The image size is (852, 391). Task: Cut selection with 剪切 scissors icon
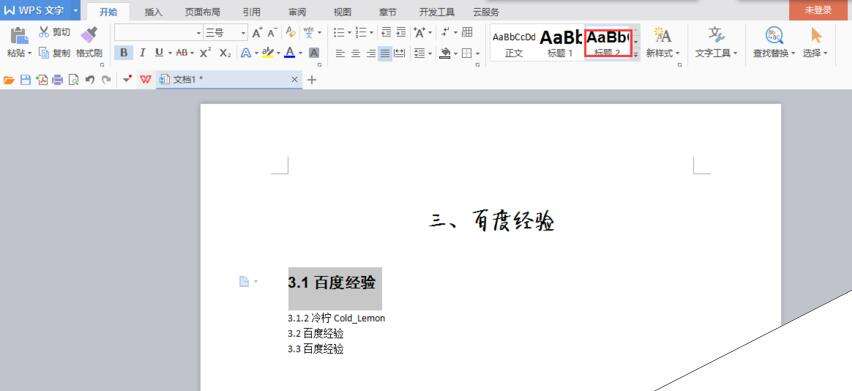click(54, 32)
